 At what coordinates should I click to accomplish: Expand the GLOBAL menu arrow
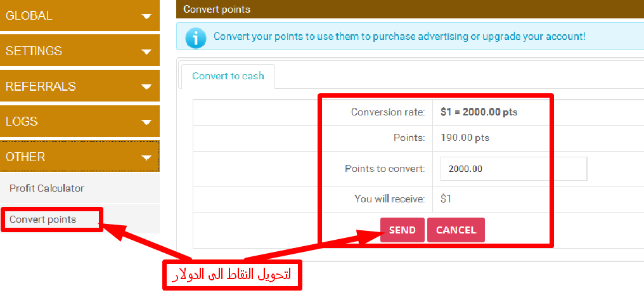146,16
